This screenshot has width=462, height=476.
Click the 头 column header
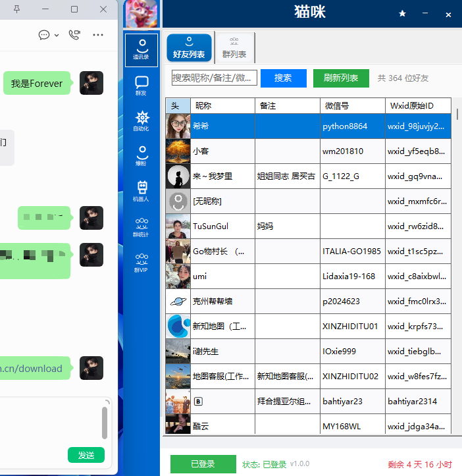click(x=178, y=105)
